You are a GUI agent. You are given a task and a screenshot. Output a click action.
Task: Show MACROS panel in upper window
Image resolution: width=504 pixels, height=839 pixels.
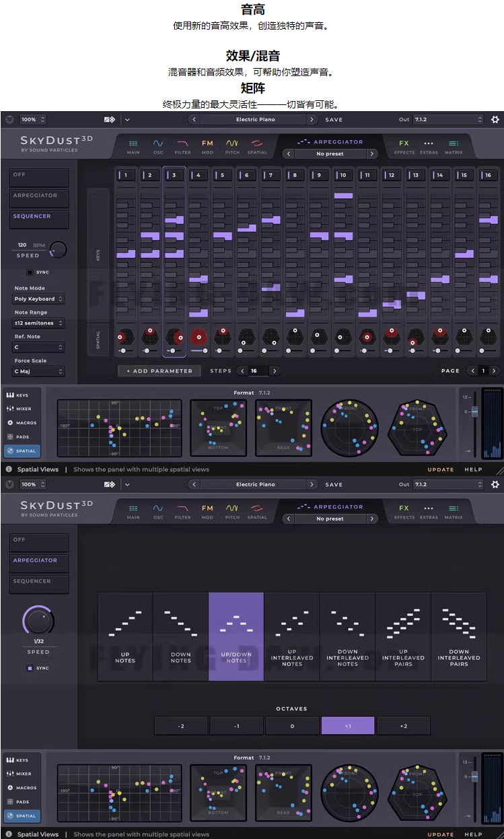pyautogui.click(x=22, y=423)
